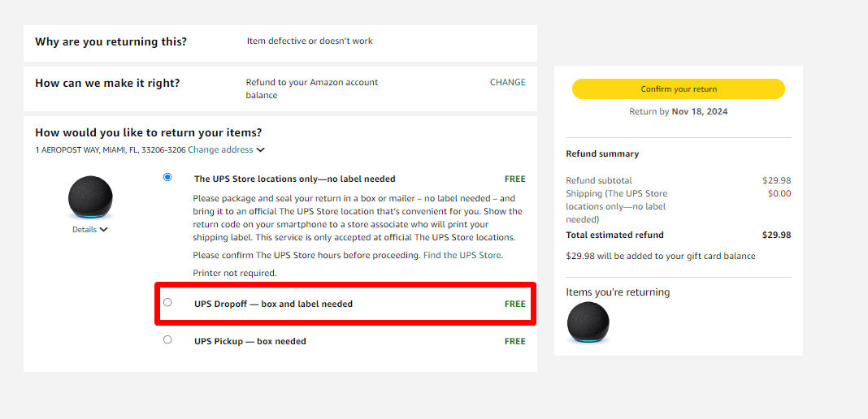Select the UPS Pickup radio button
The image size is (868, 419).
(x=167, y=340)
